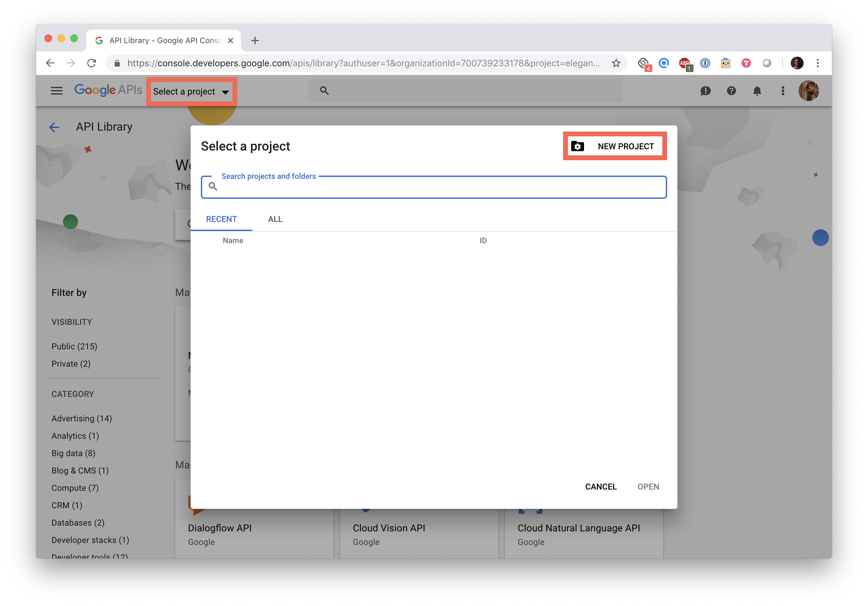The height and width of the screenshot is (606, 868).
Task: Focus the Search projects and folders field
Action: tap(439, 187)
